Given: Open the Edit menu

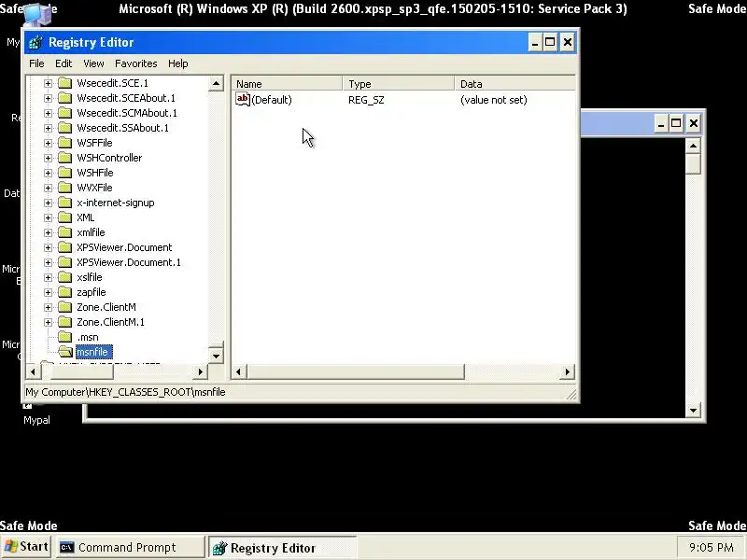Looking at the screenshot, I should pos(63,63).
